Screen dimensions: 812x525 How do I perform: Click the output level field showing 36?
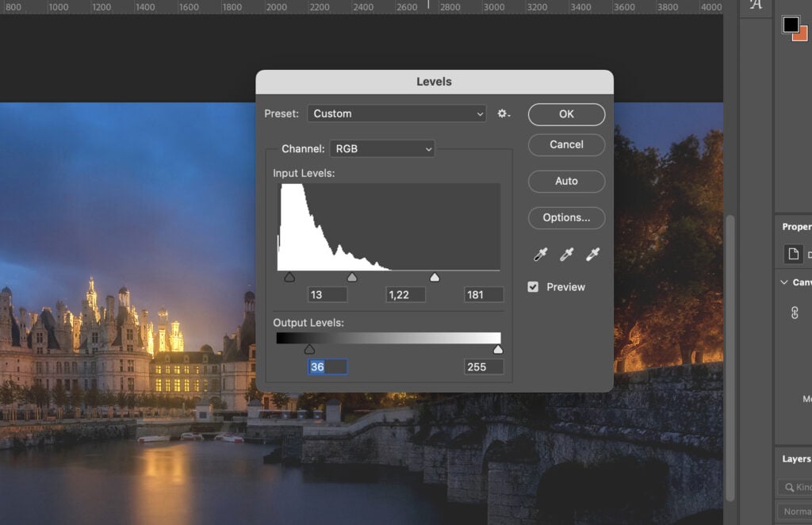327,366
